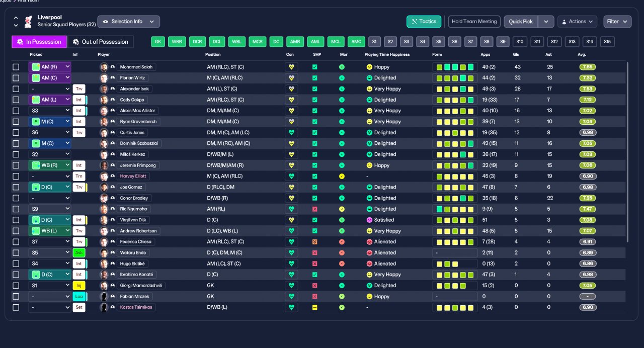The height and width of the screenshot is (348, 644).
Task: Click Rio Ngumoha's condition heart icon
Action: [x=291, y=209]
